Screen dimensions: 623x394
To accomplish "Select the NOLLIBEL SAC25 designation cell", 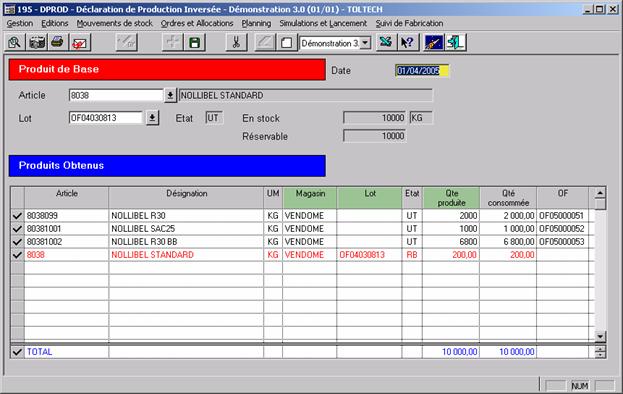I will (186, 229).
